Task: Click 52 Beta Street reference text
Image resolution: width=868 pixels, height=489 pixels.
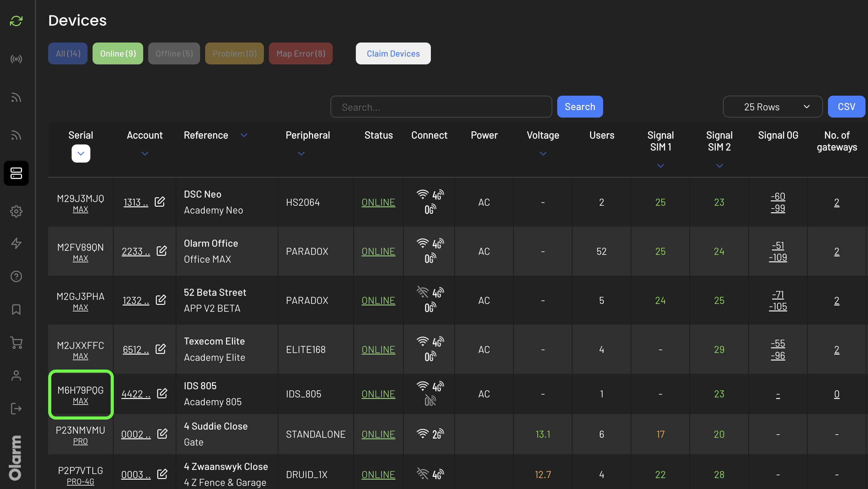Action: click(215, 293)
